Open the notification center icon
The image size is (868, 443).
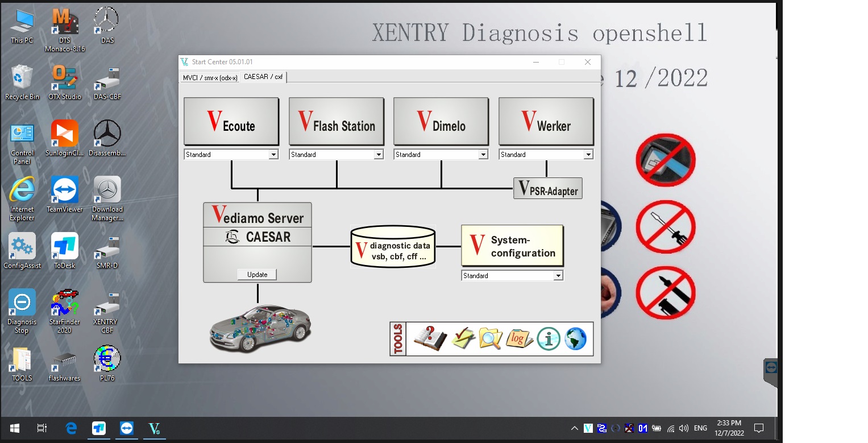[758, 428]
